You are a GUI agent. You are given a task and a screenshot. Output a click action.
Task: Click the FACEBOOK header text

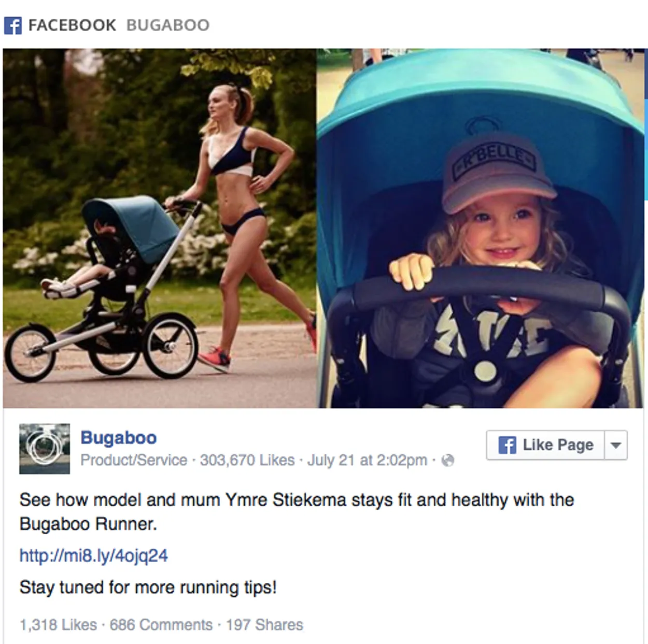tap(72, 25)
